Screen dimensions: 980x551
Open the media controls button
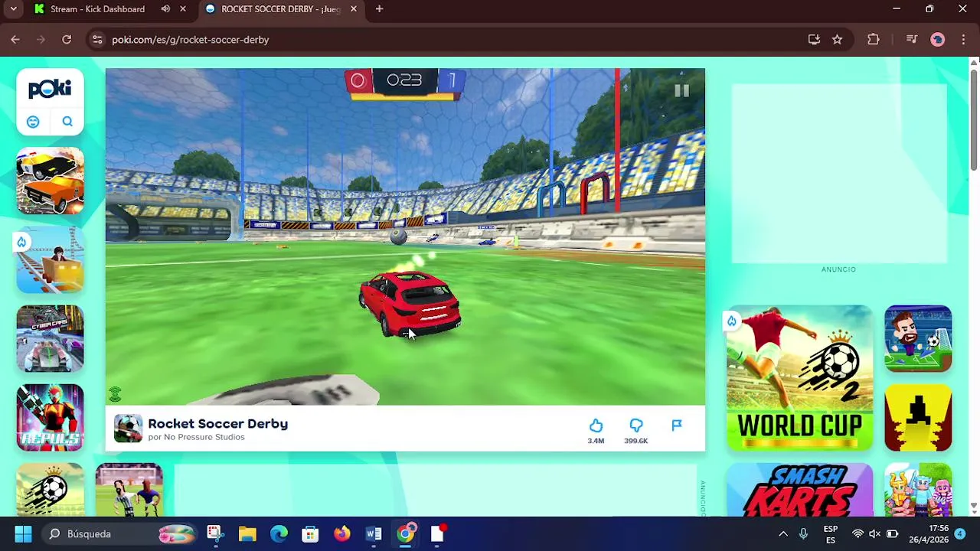point(911,40)
